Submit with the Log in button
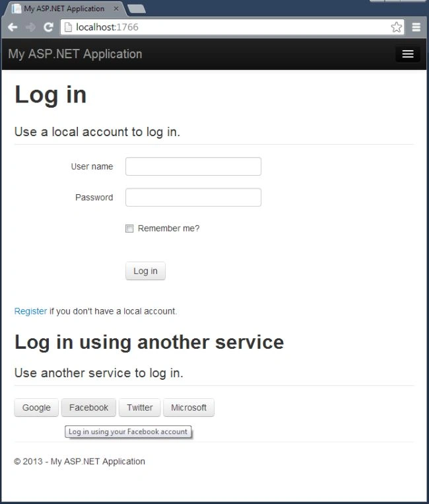The width and height of the screenshot is (429, 504). click(x=145, y=271)
